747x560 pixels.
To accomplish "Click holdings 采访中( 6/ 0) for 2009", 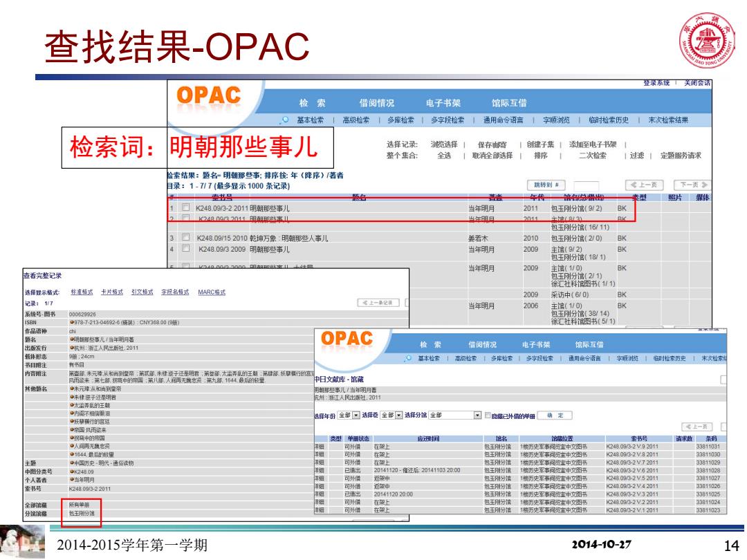I will coord(570,295).
